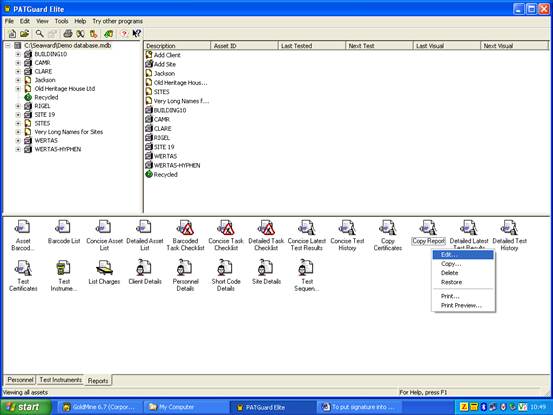Click the Open database folder toolbar icon
This screenshot has width=553, height=415.
[x=24, y=33]
